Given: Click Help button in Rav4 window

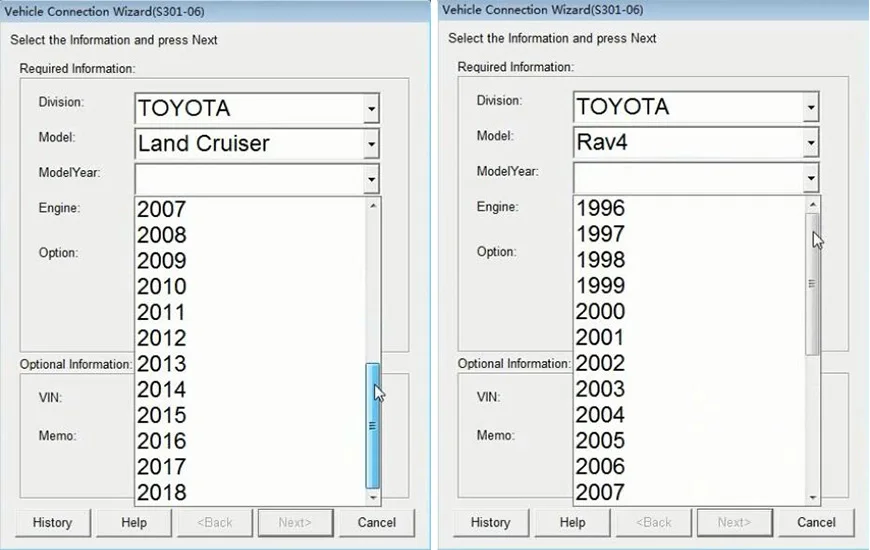Looking at the screenshot, I should pyautogui.click(x=572, y=522).
